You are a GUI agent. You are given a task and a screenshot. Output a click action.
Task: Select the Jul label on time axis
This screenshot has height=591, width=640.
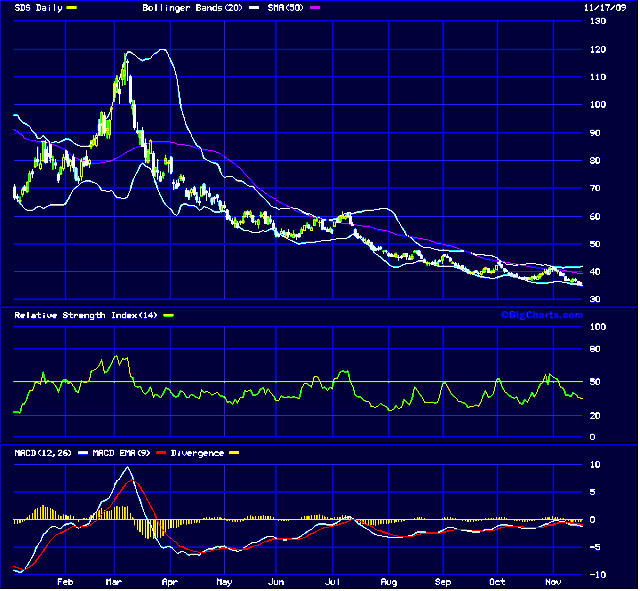tap(333, 581)
